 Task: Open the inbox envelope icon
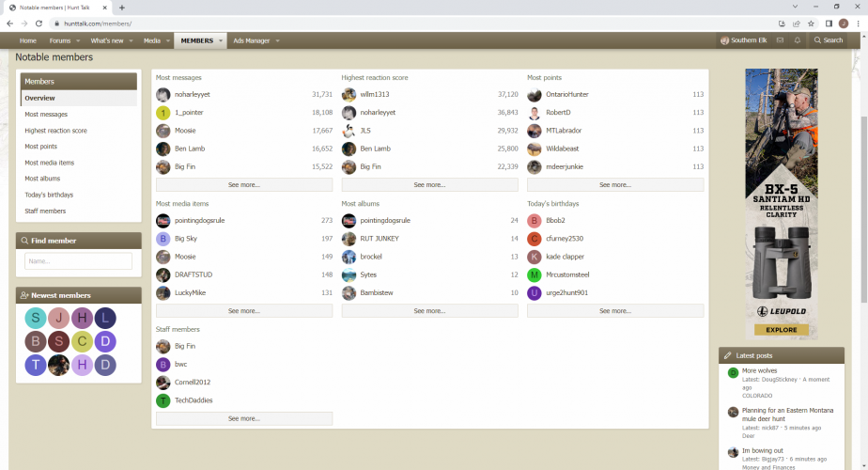[780, 40]
